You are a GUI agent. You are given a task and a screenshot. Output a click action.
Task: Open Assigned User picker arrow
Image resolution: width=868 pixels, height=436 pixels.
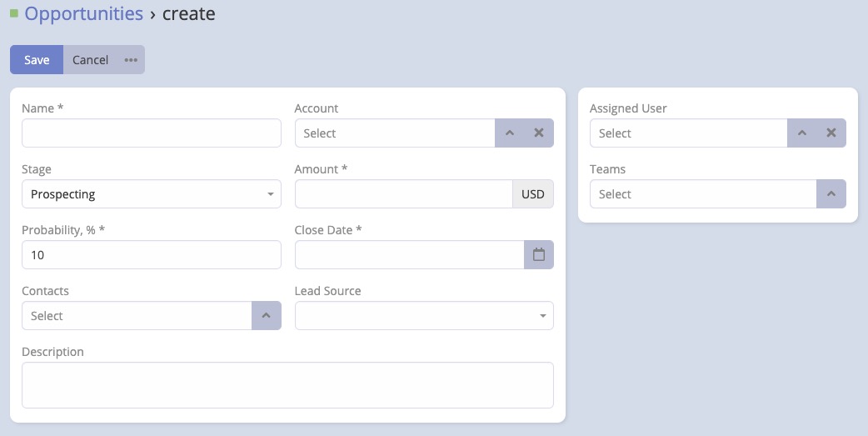point(802,133)
